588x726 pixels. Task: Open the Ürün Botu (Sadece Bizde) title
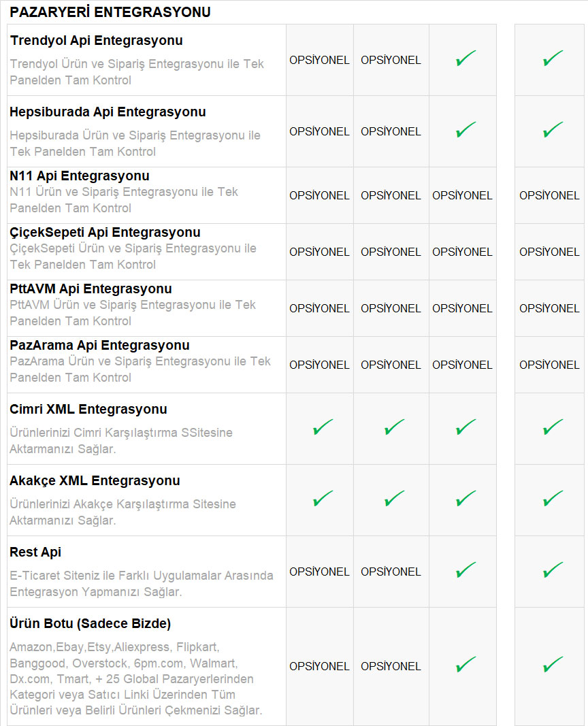coord(90,624)
